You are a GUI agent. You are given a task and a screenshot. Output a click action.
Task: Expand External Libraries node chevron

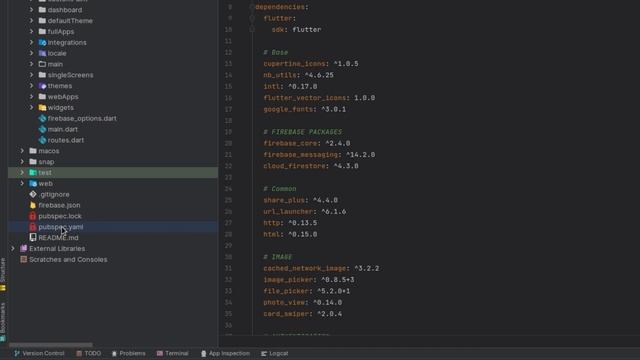pyautogui.click(x=13, y=248)
